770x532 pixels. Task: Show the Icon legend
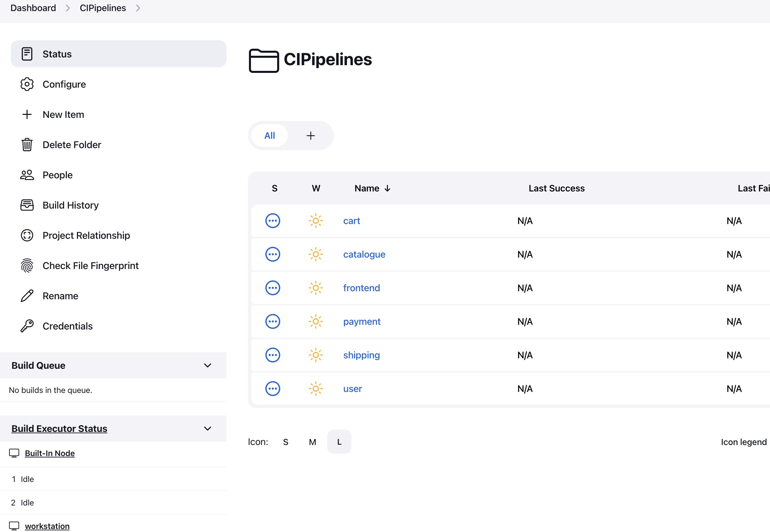pyautogui.click(x=744, y=442)
